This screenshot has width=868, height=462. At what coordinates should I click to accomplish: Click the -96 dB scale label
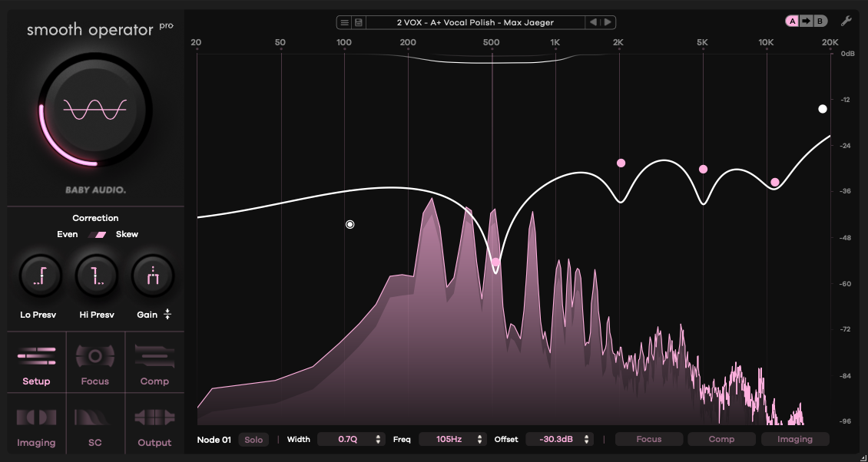tap(845, 421)
